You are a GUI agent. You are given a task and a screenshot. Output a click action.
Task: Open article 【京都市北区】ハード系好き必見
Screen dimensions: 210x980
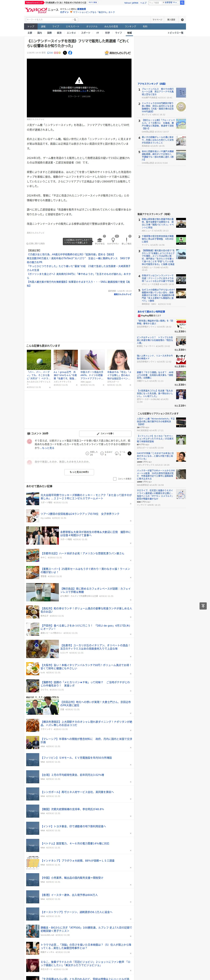coord(82,553)
